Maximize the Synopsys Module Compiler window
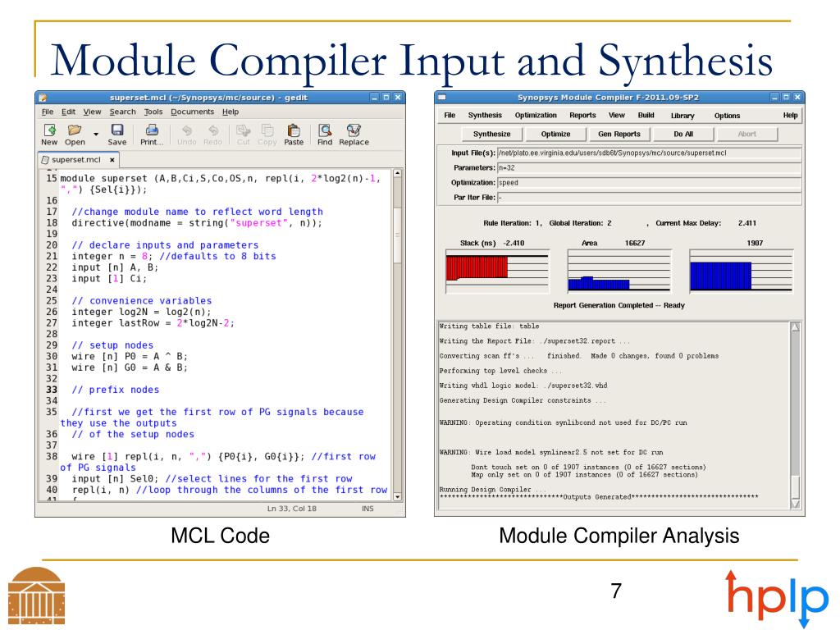 click(786, 98)
